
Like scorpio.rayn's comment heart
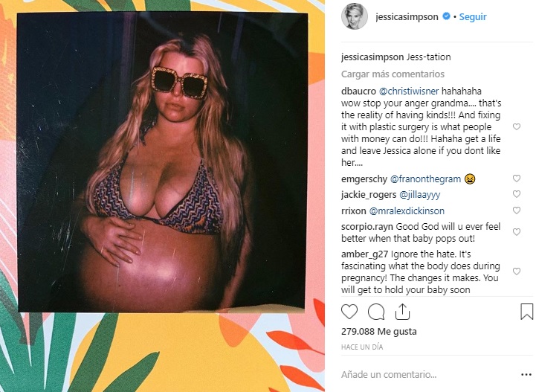tap(517, 232)
